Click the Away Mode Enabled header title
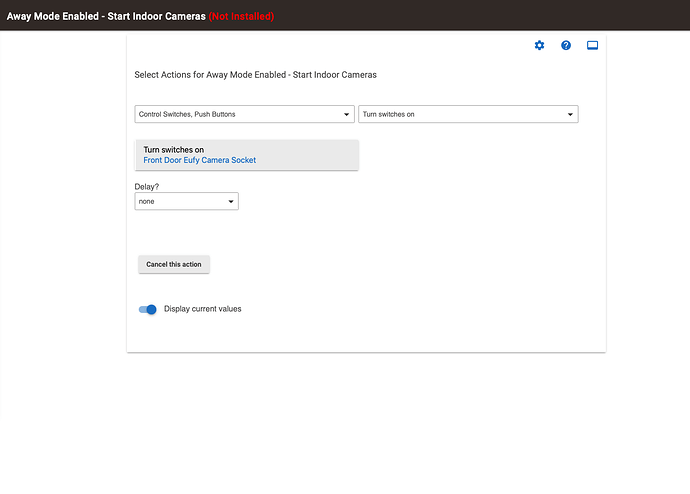Viewport: 690px width, 494px height. pos(106,16)
